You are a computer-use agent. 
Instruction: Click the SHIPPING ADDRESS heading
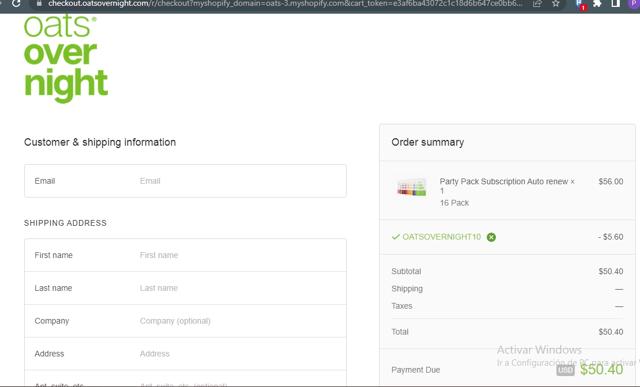pos(65,223)
